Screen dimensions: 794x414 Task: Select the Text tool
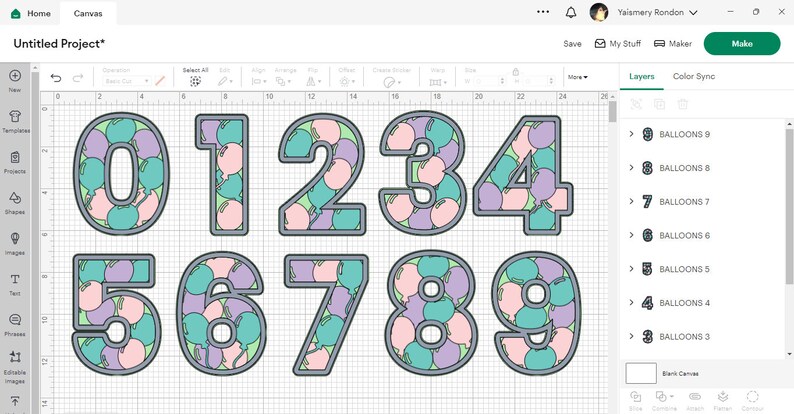pos(15,284)
